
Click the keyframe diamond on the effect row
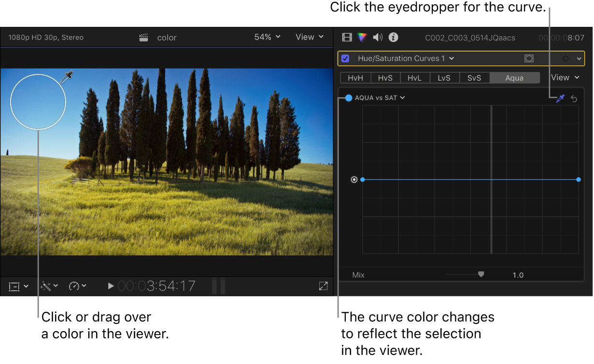pos(566,58)
